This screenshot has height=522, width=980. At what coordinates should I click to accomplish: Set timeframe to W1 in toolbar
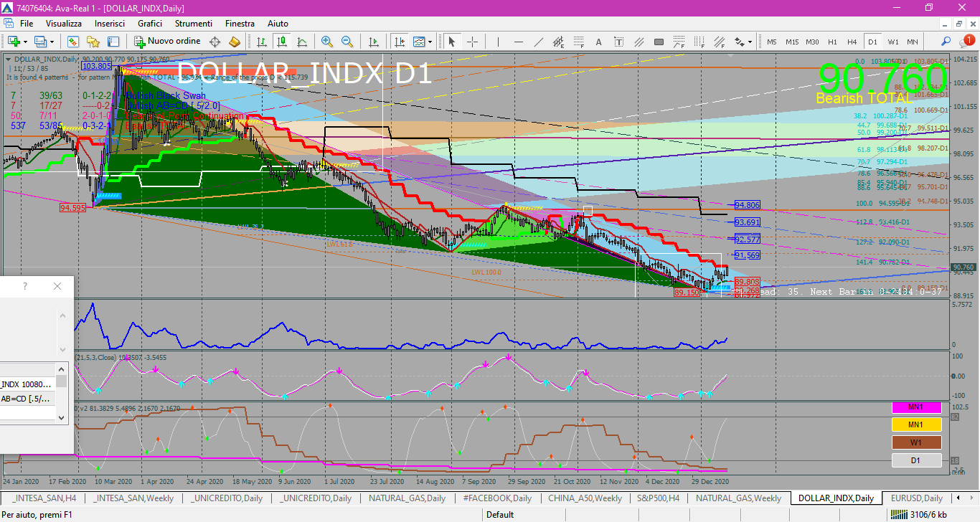[892, 42]
